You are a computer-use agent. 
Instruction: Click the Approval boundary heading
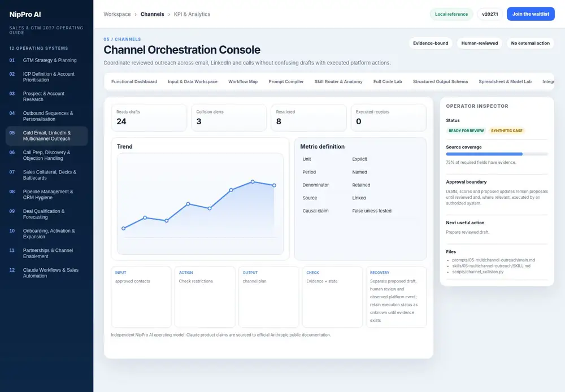tap(466, 182)
